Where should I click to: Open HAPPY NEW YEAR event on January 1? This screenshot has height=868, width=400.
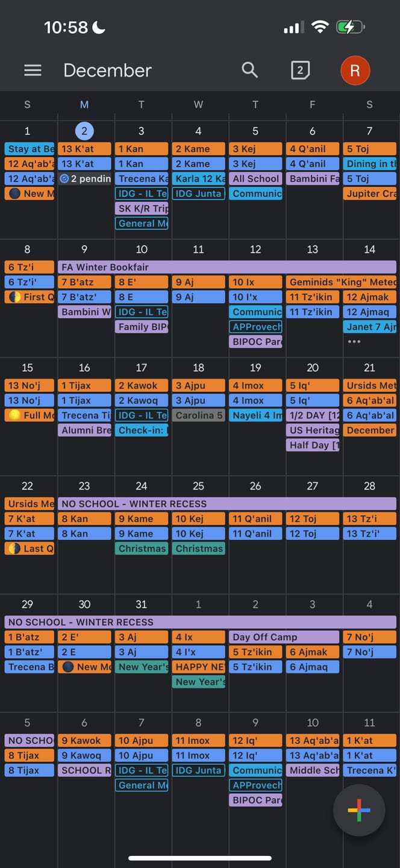point(199,667)
